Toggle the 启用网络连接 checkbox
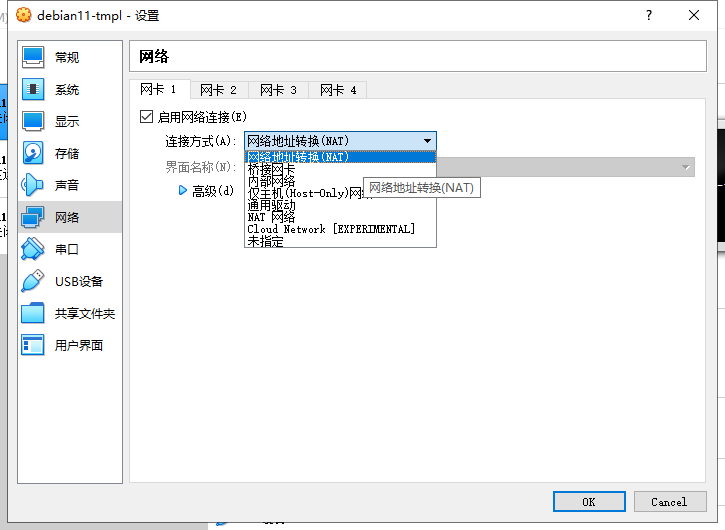This screenshot has width=725, height=530. click(x=147, y=117)
